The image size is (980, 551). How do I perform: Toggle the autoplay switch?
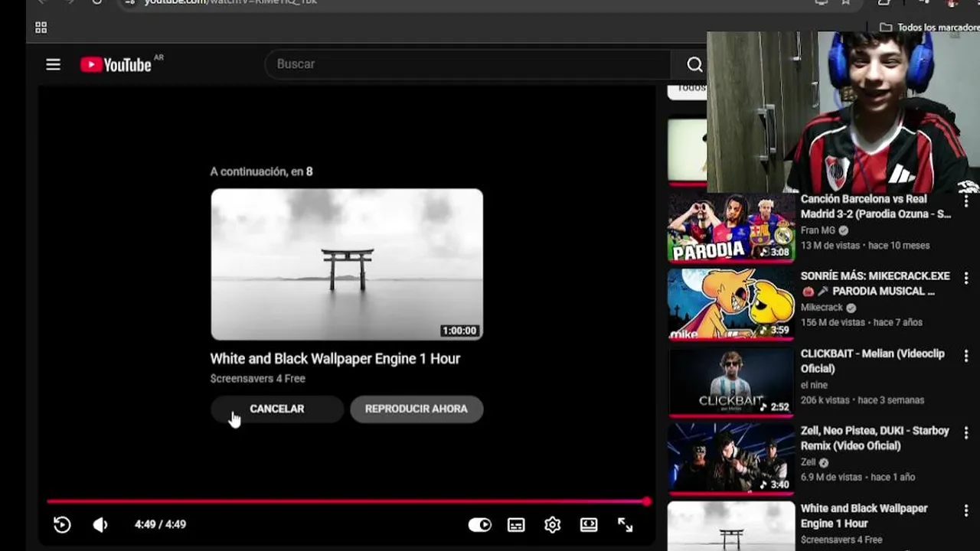pyautogui.click(x=480, y=524)
